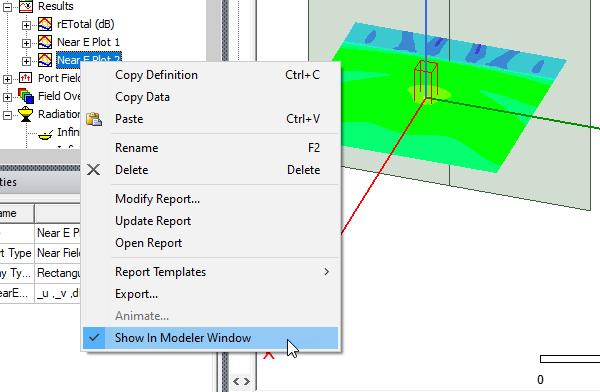This screenshot has height=392, width=600.
Task: Uncheck Show In Modeler Window
Action: coord(210,338)
